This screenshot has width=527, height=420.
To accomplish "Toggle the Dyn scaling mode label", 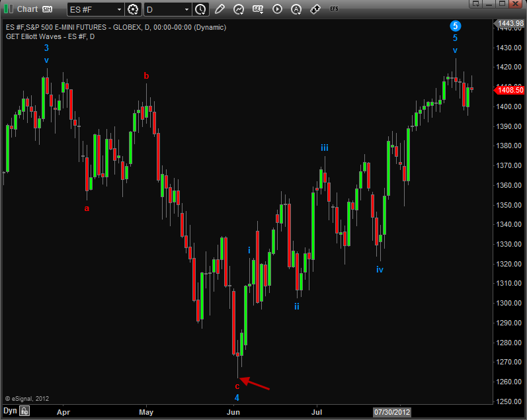I will [9, 411].
